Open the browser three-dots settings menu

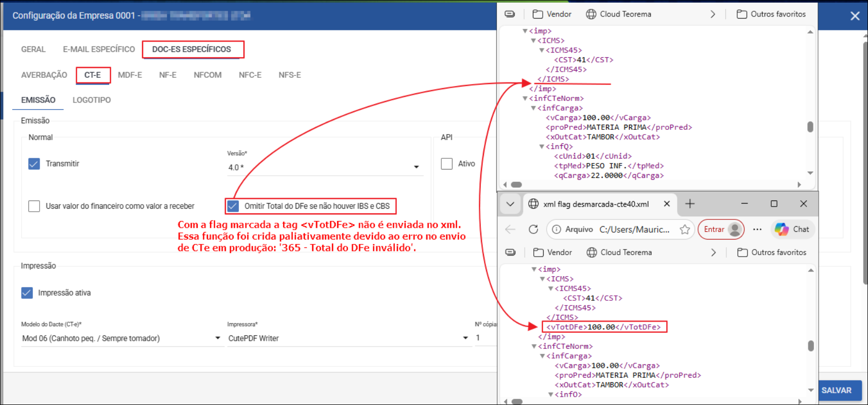tap(757, 229)
